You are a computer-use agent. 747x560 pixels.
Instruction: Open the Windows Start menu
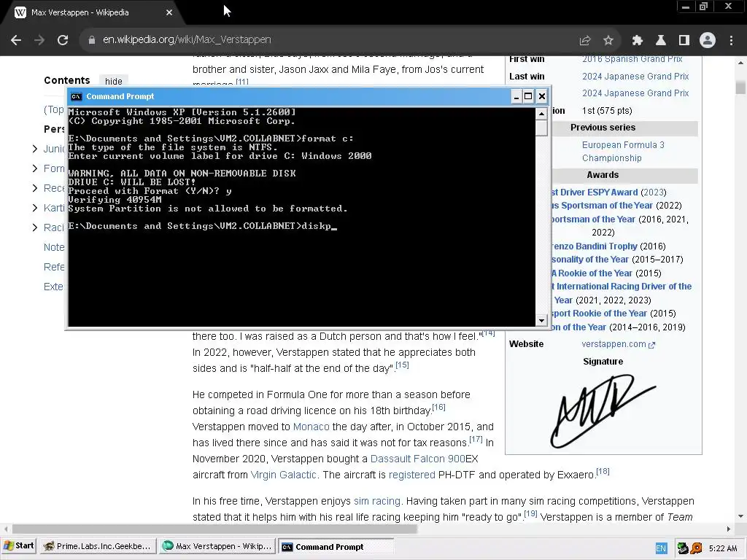click(18, 546)
